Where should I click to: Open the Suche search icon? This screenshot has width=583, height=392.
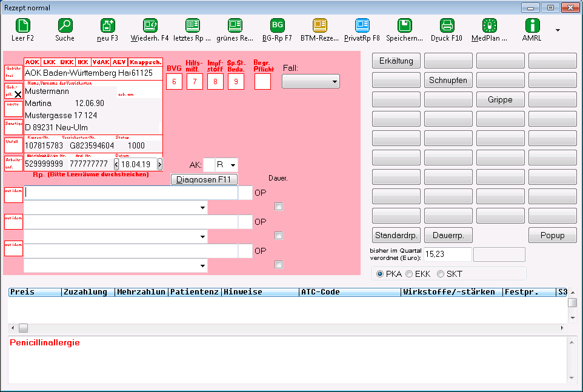tap(65, 25)
